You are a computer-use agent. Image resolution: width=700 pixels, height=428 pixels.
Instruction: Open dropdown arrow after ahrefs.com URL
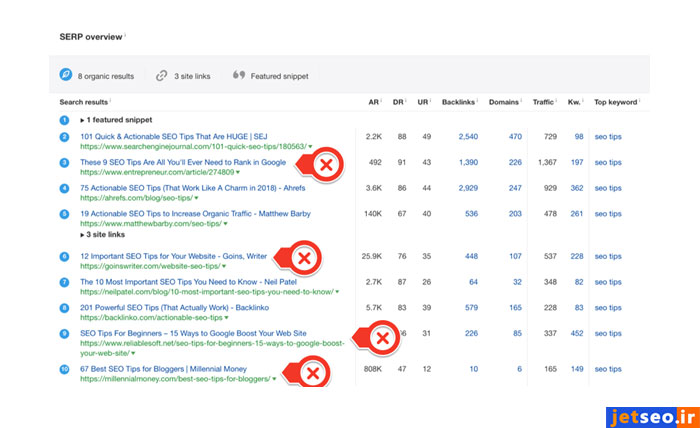pyautogui.click(x=196, y=198)
